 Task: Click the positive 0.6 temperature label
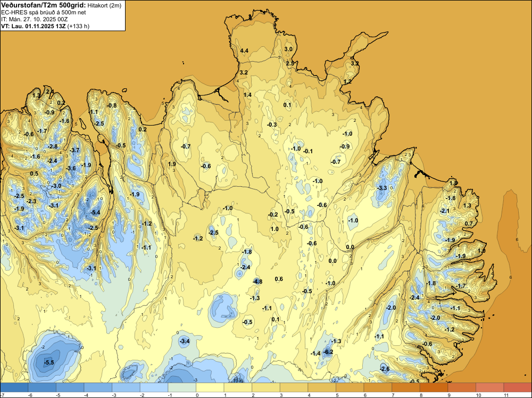[x=279, y=279]
